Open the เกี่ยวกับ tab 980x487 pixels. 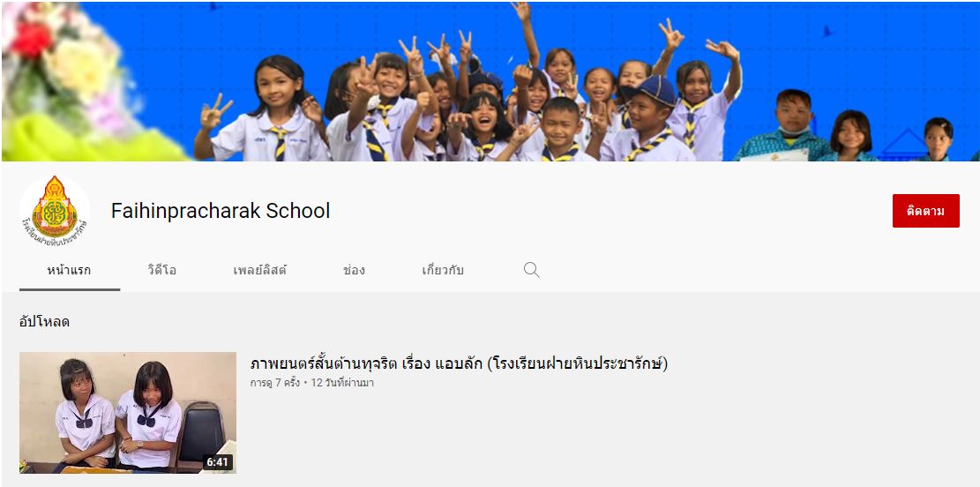[x=443, y=271]
